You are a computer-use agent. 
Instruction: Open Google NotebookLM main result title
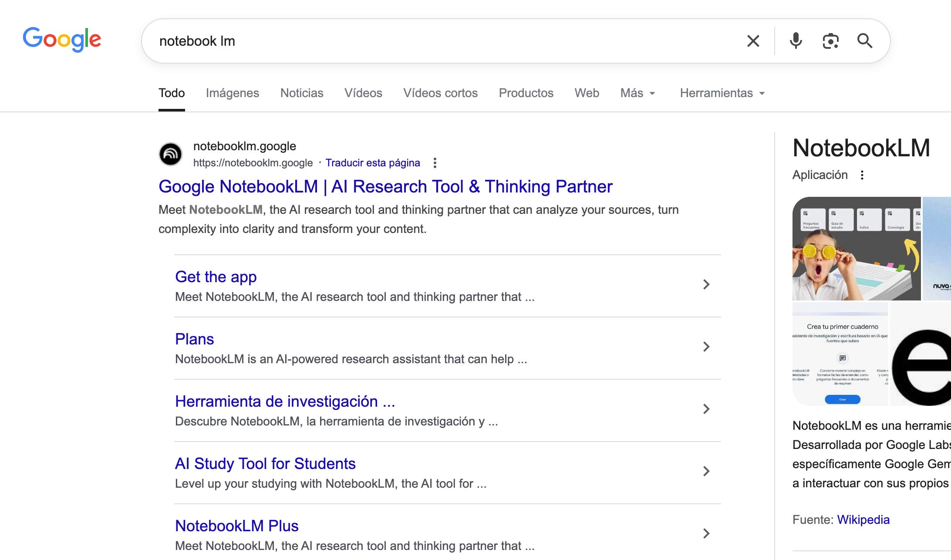pos(385,187)
